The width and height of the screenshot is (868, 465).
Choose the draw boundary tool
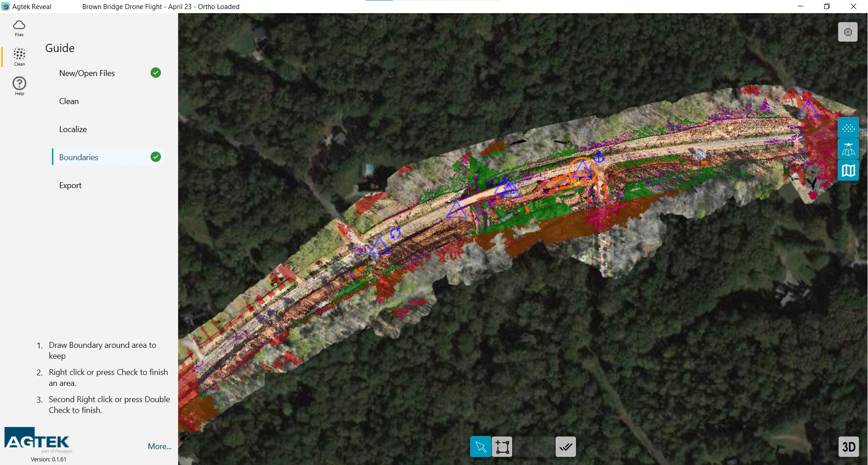click(502, 447)
